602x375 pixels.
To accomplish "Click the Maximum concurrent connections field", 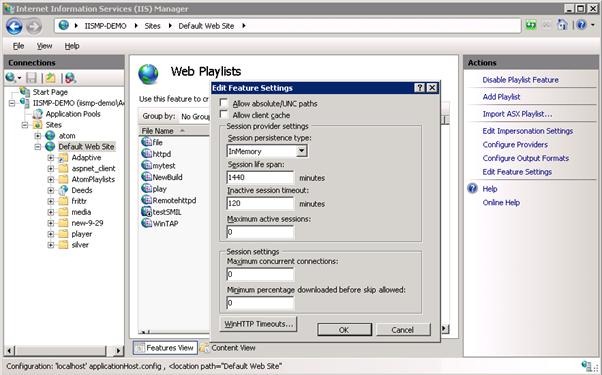I will [x=260, y=274].
